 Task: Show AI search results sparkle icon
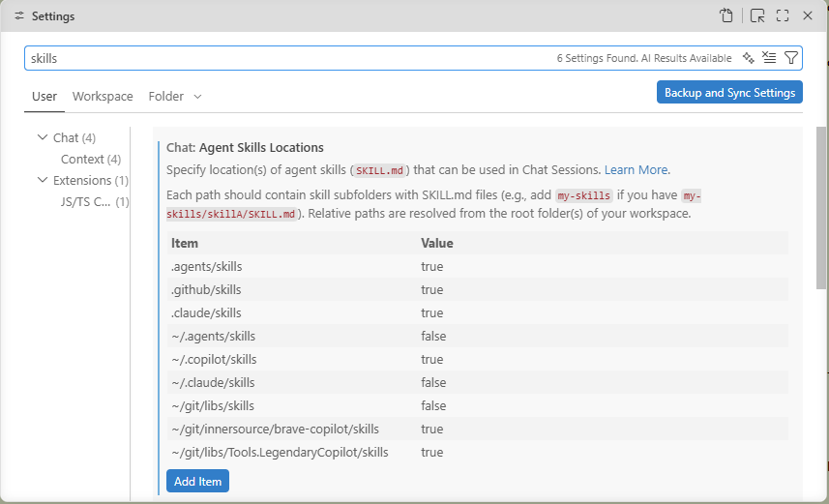click(x=748, y=58)
